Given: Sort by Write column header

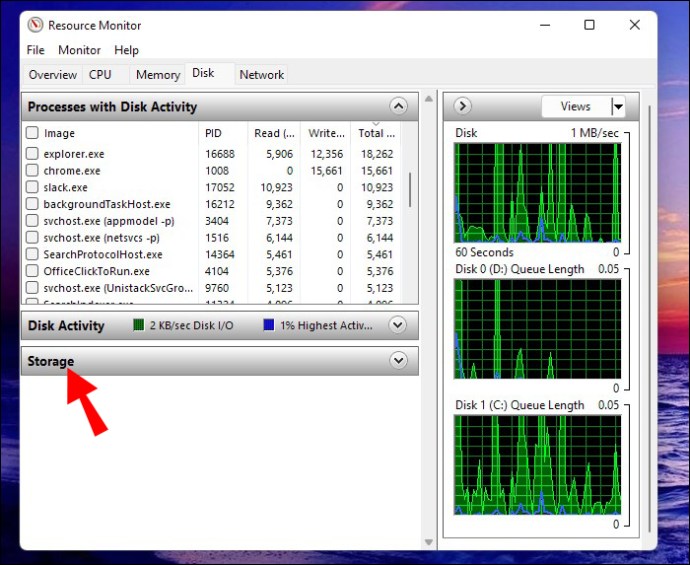Looking at the screenshot, I should click(326, 133).
